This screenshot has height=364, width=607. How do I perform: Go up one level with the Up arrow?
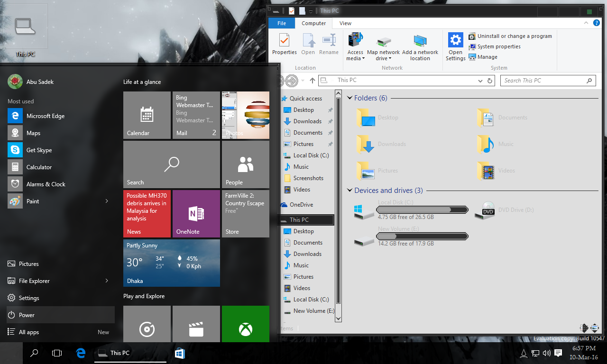click(x=312, y=81)
